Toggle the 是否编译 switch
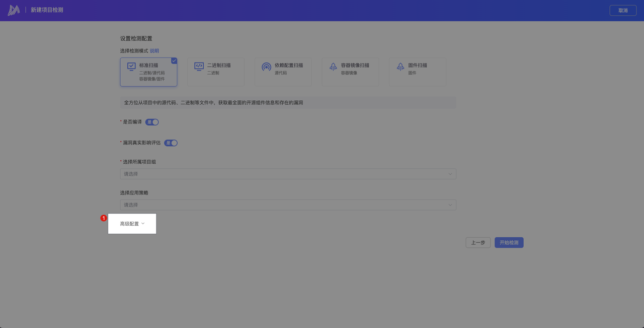644x328 pixels. (152, 122)
